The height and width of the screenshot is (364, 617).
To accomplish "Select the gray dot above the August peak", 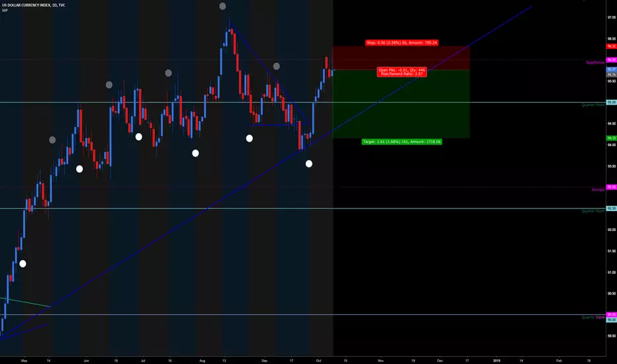I will (x=222, y=6).
